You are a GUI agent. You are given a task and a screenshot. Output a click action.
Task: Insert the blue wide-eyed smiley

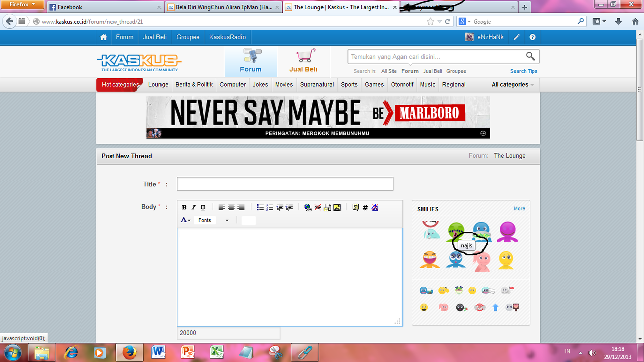[x=455, y=260]
